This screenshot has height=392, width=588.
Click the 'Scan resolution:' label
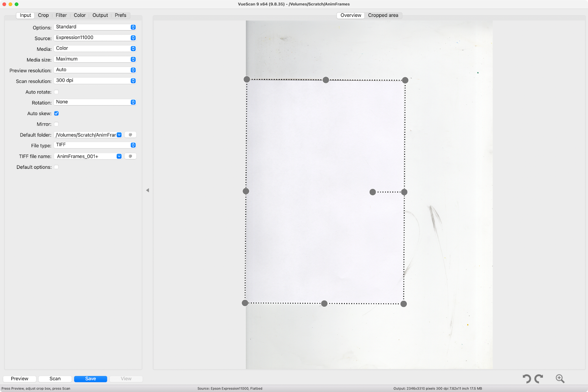click(33, 81)
